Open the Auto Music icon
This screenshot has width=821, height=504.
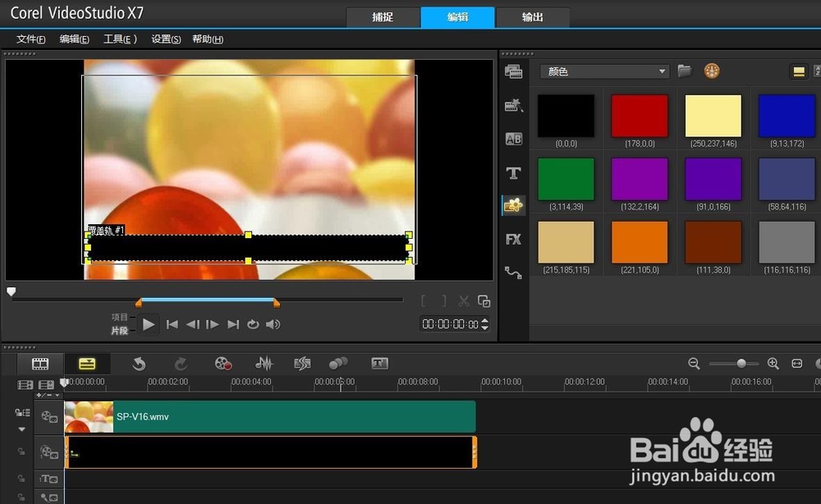pyautogui.click(x=302, y=364)
